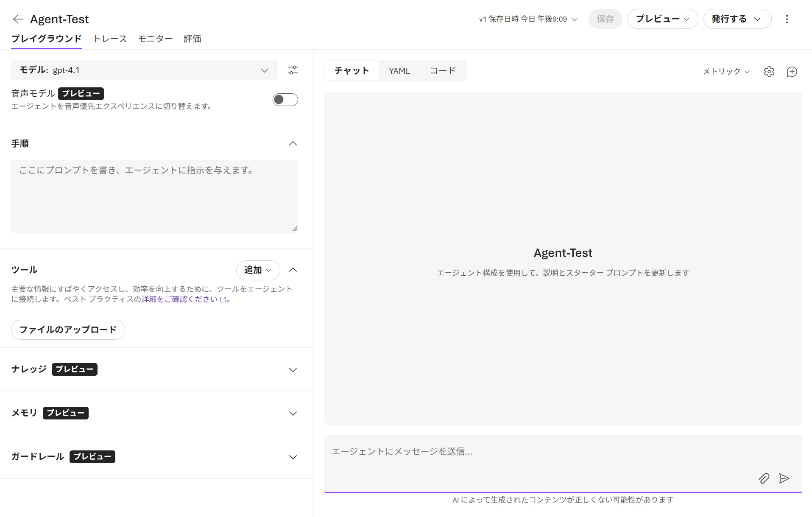Expand the メモリ section

point(293,414)
